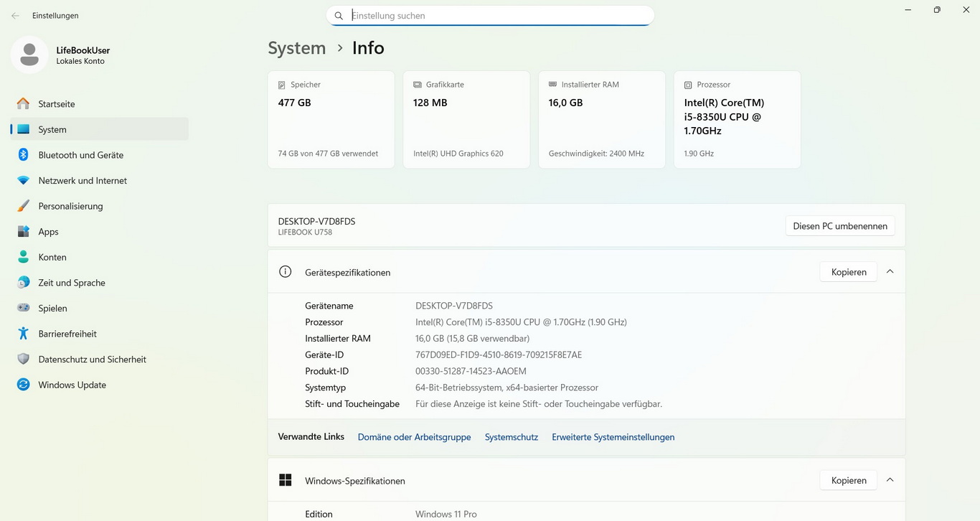980x521 pixels.
Task: Click the Startseite home icon
Action: click(x=24, y=104)
